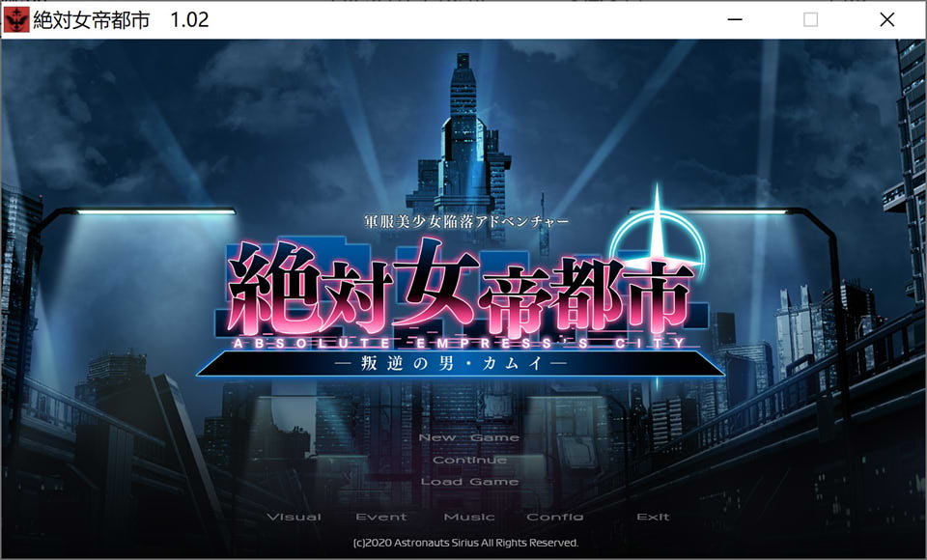The width and height of the screenshot is (927, 560).
Task: Close the game window
Action: (886, 19)
